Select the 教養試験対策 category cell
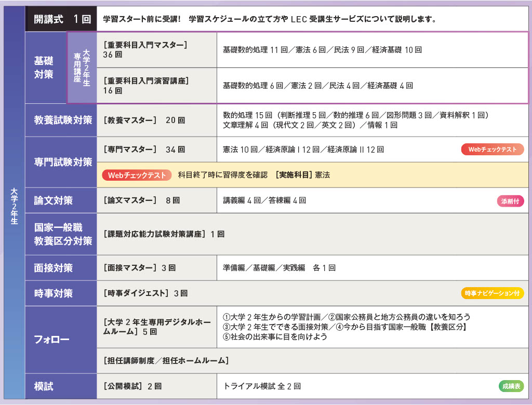 (61, 120)
